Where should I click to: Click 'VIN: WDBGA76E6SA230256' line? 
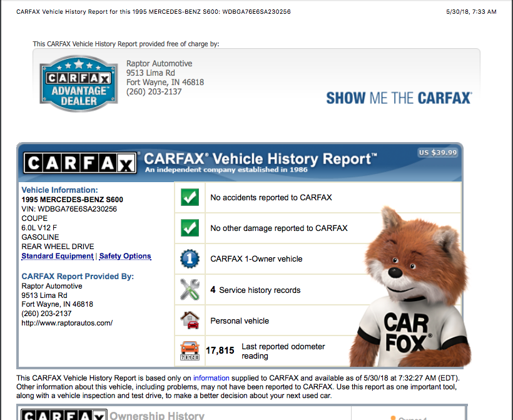point(69,209)
